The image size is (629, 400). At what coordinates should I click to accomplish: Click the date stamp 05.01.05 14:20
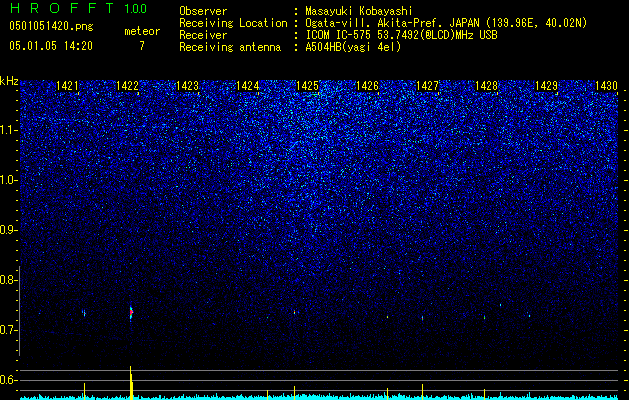[51, 46]
